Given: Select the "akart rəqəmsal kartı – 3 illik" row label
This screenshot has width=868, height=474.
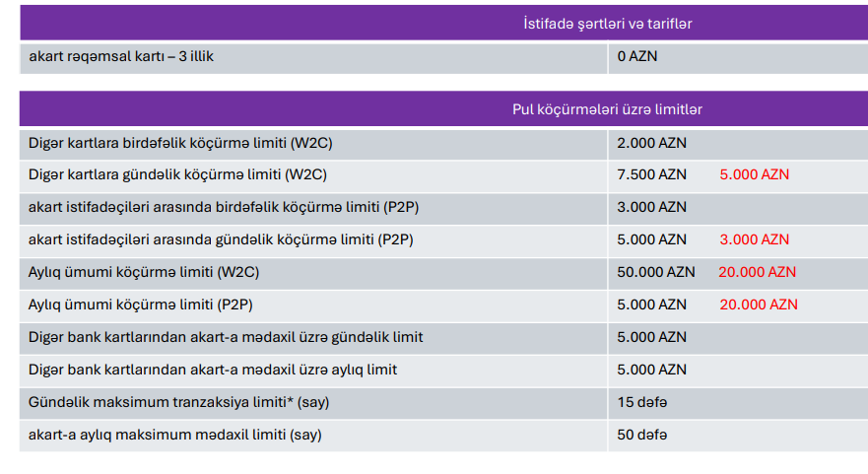Looking at the screenshot, I should click(x=121, y=56).
